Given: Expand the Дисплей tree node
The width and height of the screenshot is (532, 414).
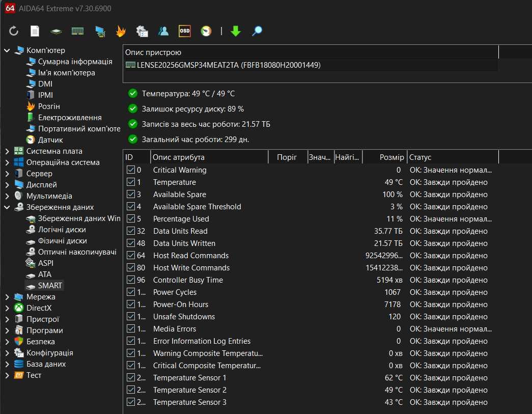Looking at the screenshot, I should [7, 185].
